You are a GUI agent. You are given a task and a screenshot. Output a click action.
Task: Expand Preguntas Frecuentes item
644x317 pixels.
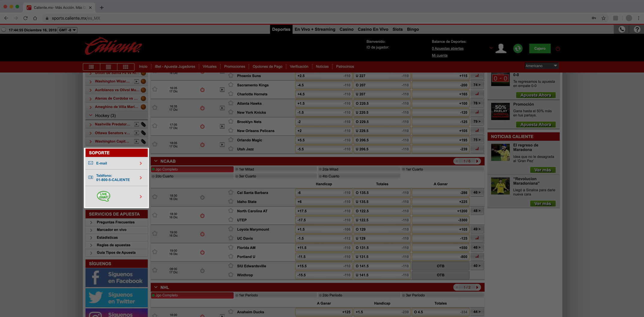click(x=116, y=222)
